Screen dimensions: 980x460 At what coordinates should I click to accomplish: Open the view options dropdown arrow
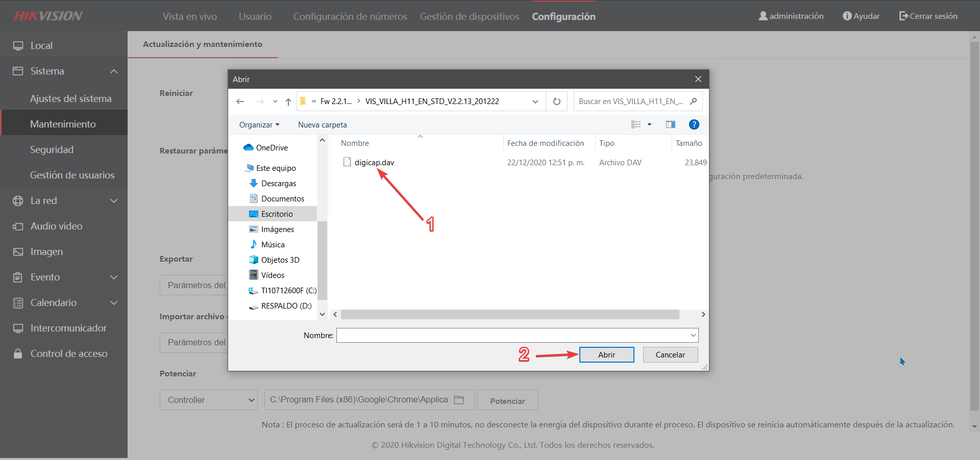point(649,124)
